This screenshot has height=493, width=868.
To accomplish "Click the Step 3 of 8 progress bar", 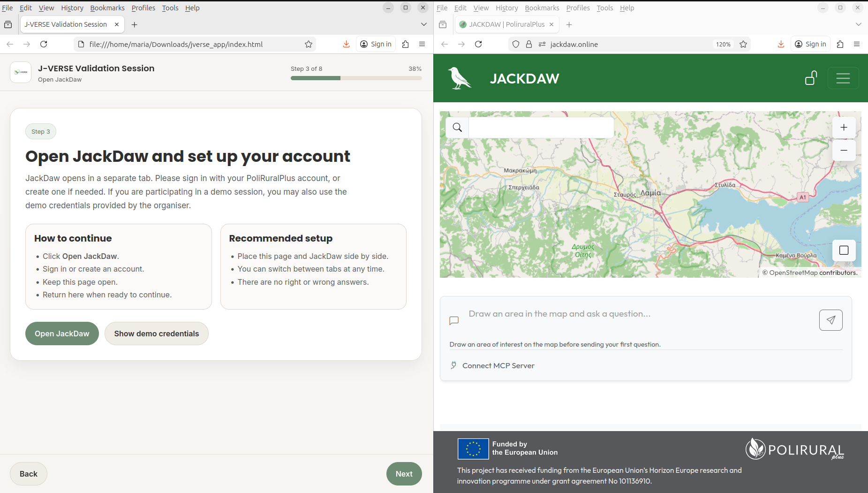I will click(x=356, y=78).
